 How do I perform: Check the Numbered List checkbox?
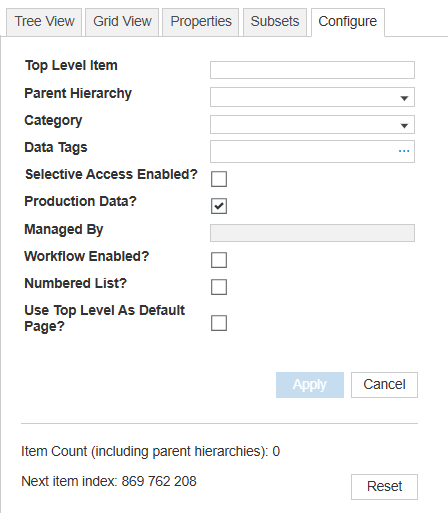[219, 287]
